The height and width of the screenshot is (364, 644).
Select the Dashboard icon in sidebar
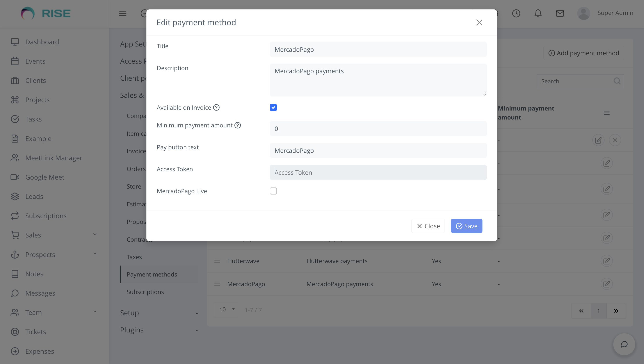[15, 41]
